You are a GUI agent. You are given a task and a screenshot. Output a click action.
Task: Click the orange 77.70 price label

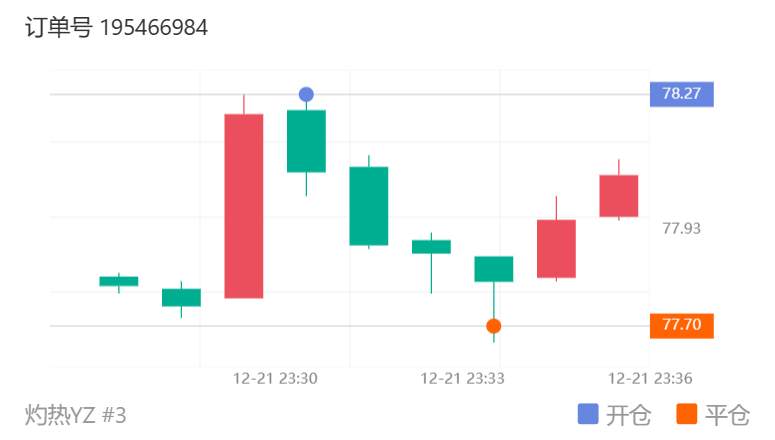tap(682, 326)
